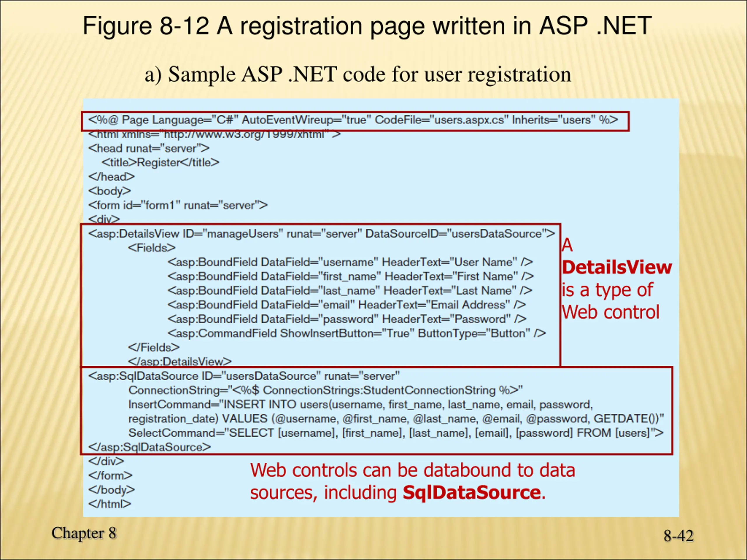Viewport: 747px width, 560px height.
Task: Click the red bold 'SqlDataSource' annotation word
Action: (472, 493)
